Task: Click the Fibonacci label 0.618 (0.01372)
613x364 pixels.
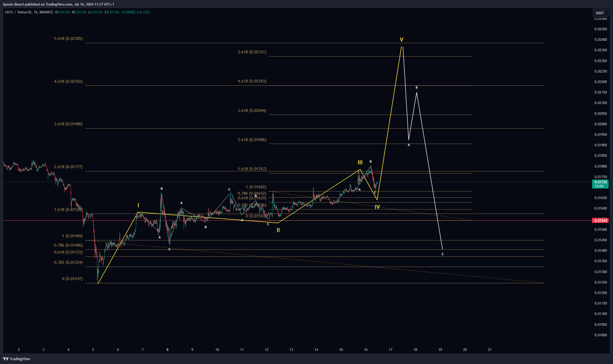Action: 68,252
